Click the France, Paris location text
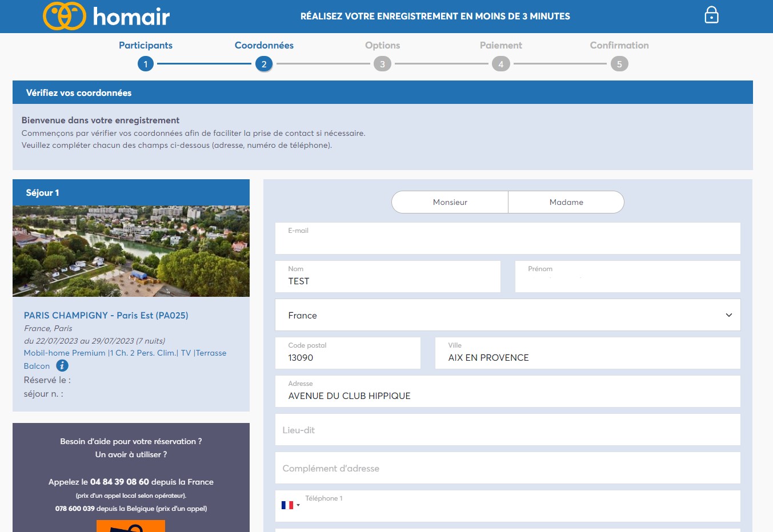 48,328
